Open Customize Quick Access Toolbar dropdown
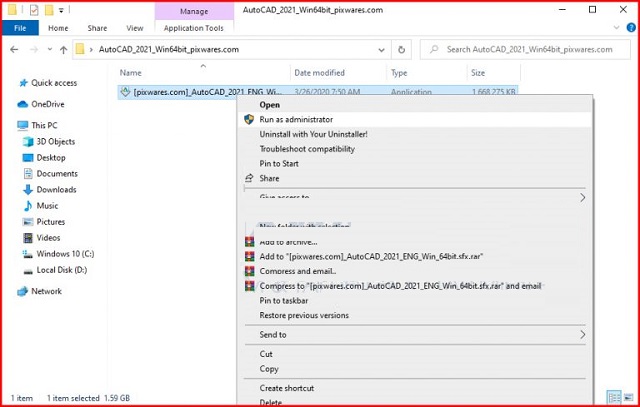The height and width of the screenshot is (407, 640). click(61, 11)
